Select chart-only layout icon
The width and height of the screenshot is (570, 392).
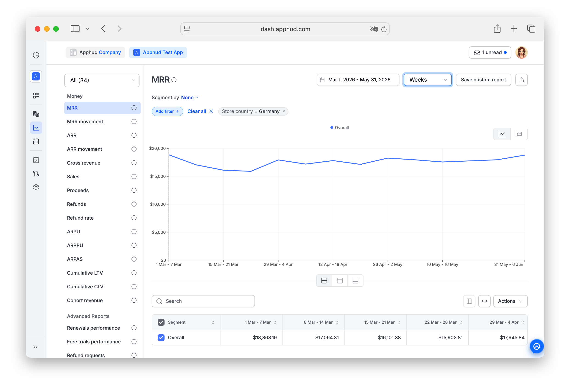point(340,281)
